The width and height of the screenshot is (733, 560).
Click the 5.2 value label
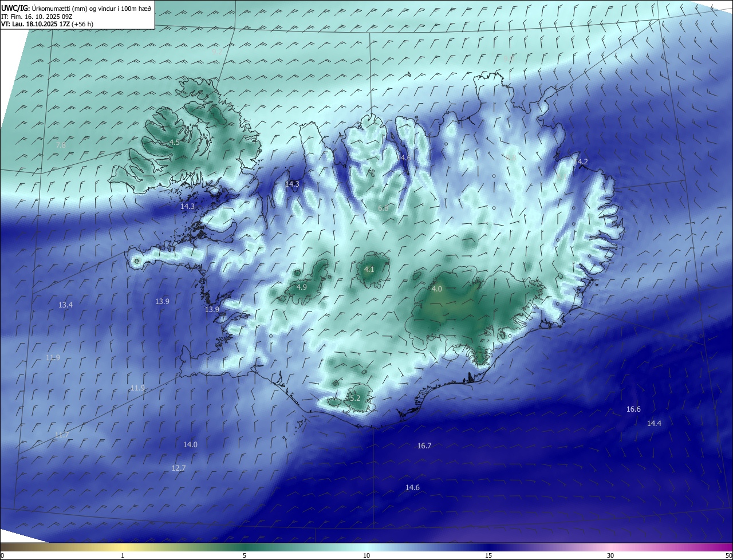[x=354, y=398]
